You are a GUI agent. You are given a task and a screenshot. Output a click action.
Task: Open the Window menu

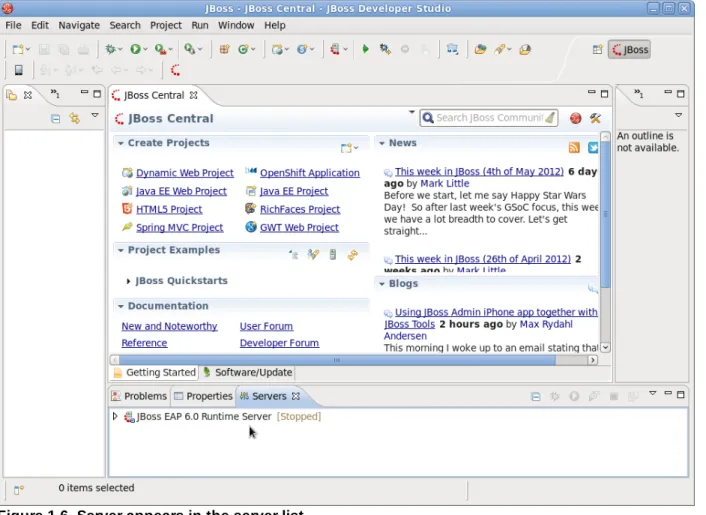(236, 25)
